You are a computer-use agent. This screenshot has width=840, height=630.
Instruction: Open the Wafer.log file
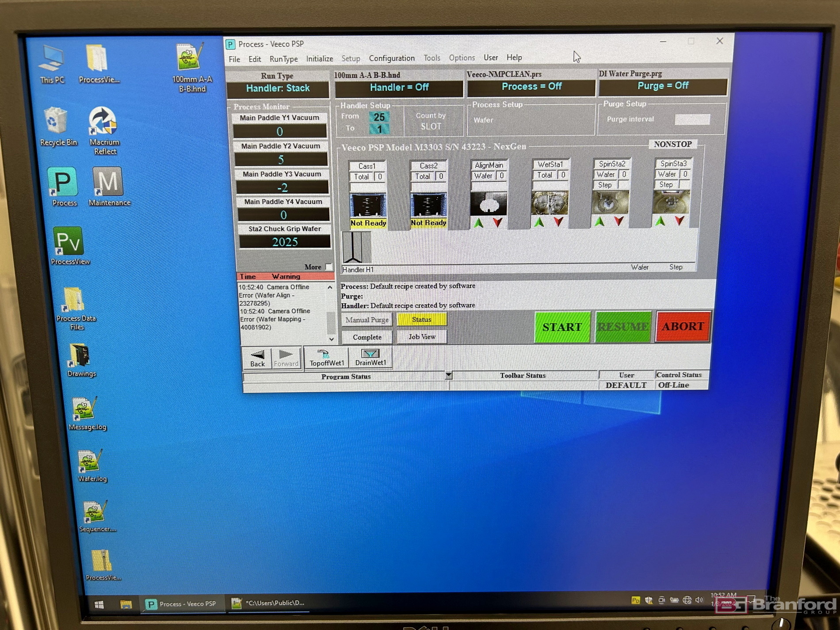click(92, 466)
